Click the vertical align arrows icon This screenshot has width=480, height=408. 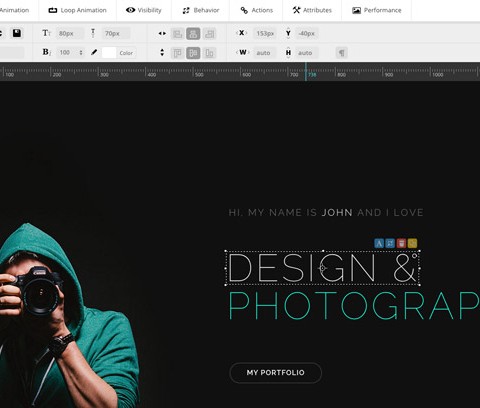tap(162, 52)
